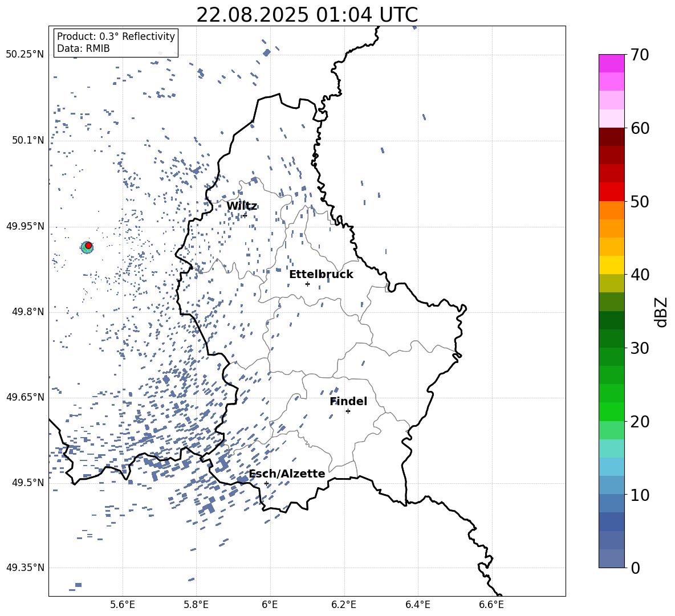Click the colorbar tick value 20

(x=639, y=422)
